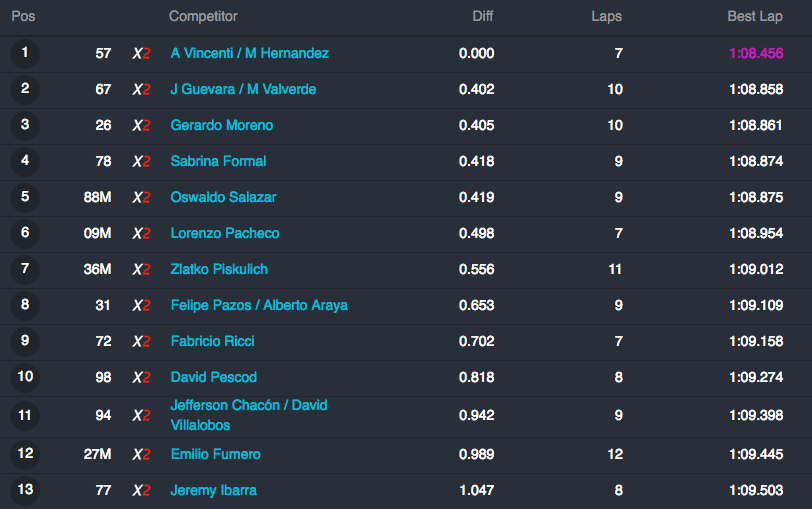Click X2 icon next to Sabrina Formal

[141, 162]
